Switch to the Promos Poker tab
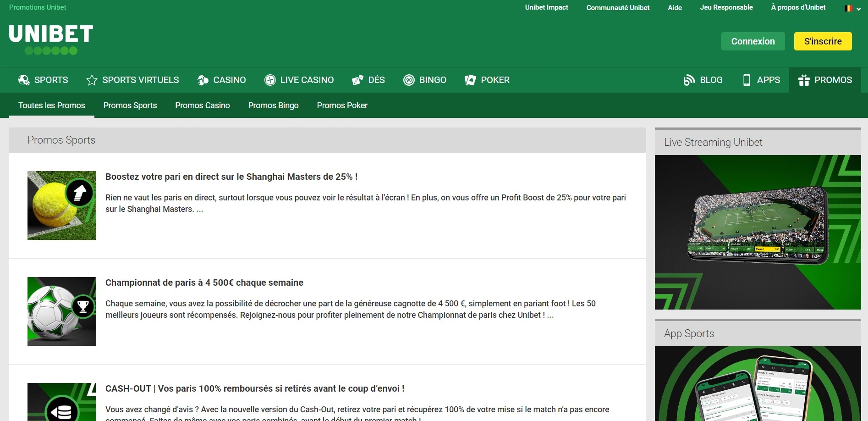This screenshot has width=868, height=421. tap(342, 105)
